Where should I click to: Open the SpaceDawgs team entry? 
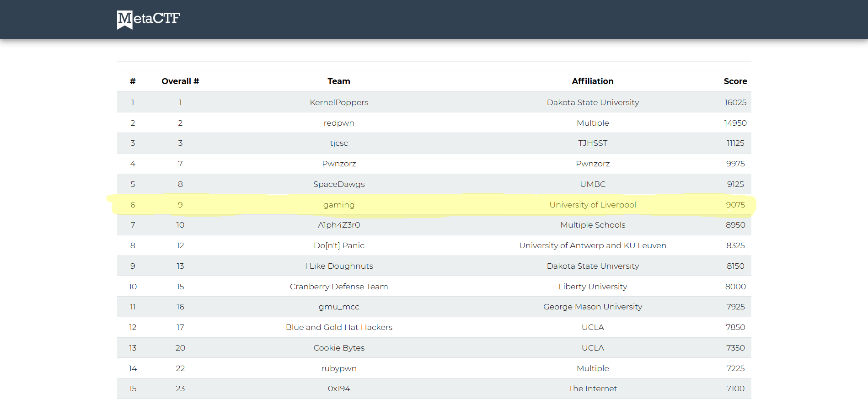pos(339,184)
